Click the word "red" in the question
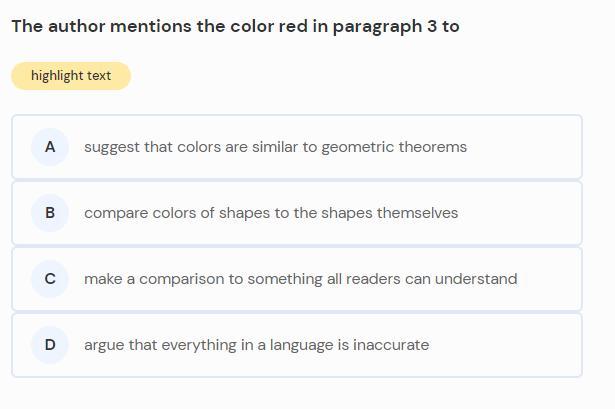The width and height of the screenshot is (615, 409). (293, 26)
